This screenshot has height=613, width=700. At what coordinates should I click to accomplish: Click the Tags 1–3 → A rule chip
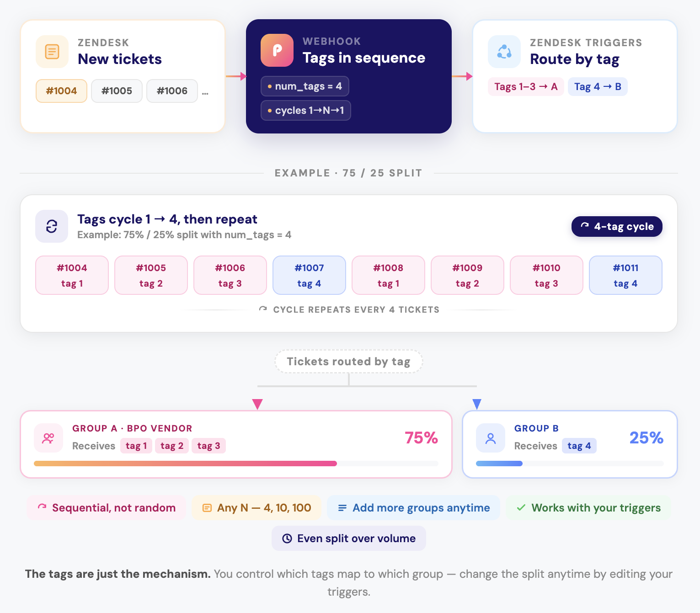click(x=526, y=87)
